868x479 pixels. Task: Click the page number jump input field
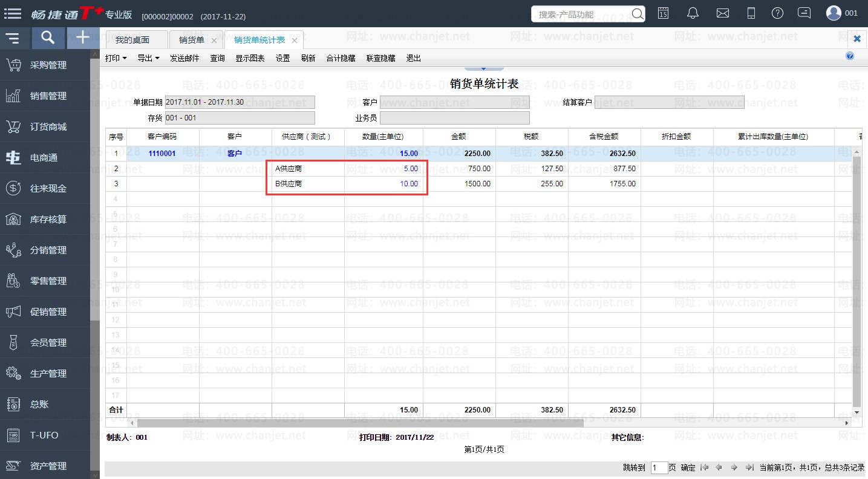pos(659,468)
